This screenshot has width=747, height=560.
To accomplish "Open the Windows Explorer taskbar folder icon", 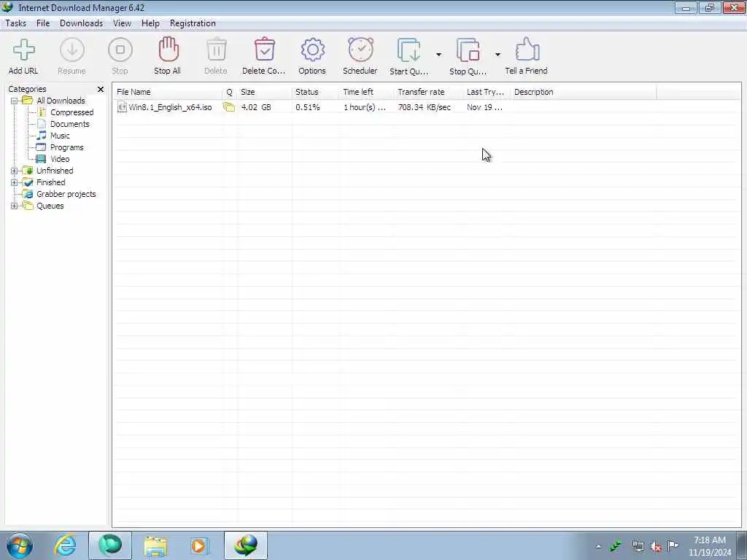I will [x=155, y=545].
